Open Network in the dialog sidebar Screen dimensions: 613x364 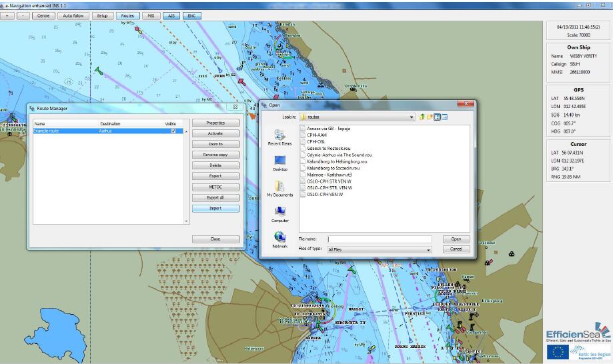point(279,240)
